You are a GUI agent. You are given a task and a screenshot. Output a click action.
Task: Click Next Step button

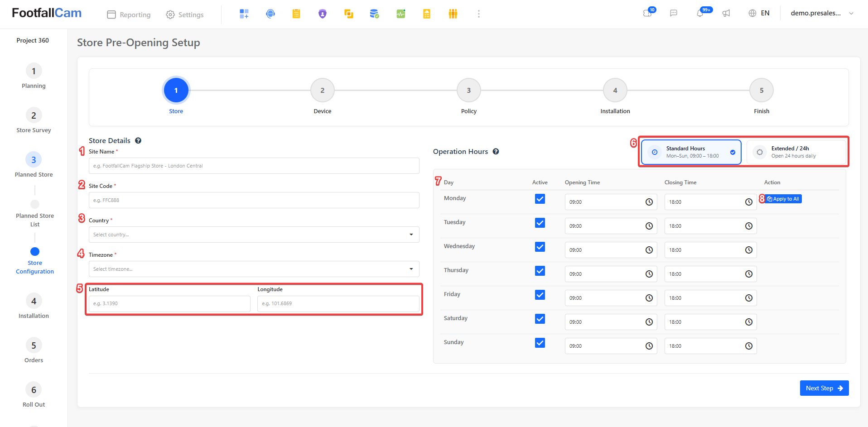pyautogui.click(x=825, y=388)
